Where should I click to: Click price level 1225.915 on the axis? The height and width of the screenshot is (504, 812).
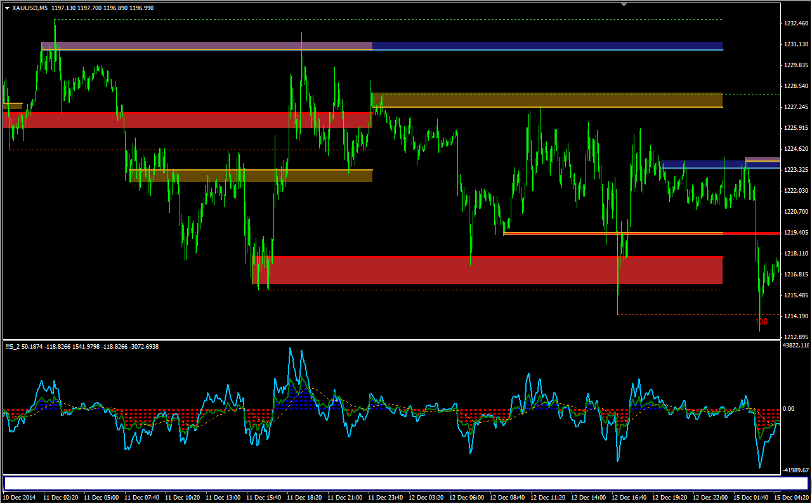point(796,128)
